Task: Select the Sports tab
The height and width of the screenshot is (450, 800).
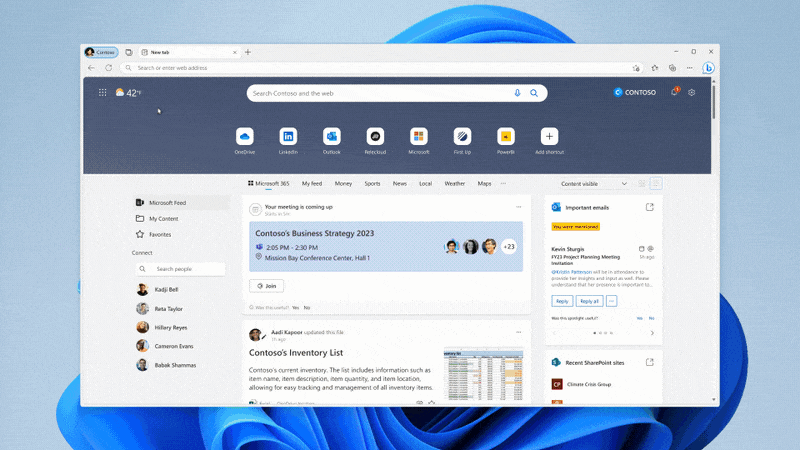Action: [372, 184]
